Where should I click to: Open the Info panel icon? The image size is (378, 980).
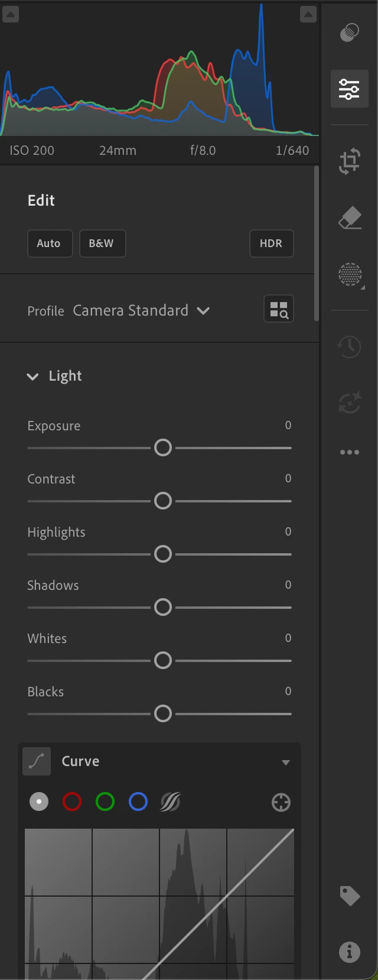(x=350, y=952)
